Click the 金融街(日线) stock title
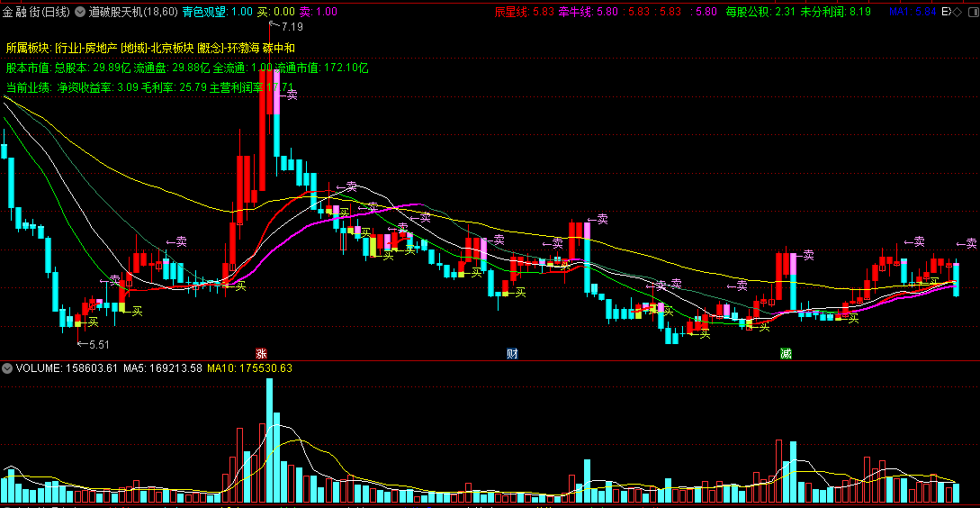Image resolution: width=980 pixels, height=508 pixels. tap(37, 12)
